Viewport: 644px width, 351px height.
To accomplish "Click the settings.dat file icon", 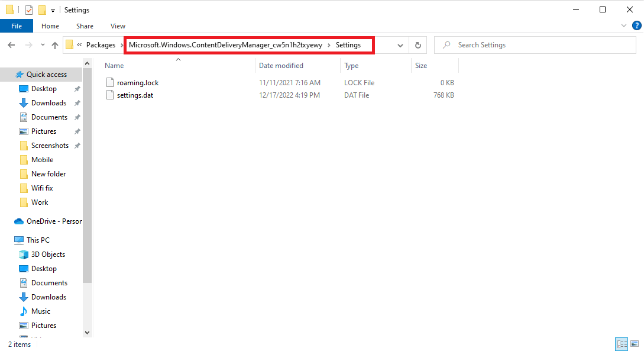I will (109, 95).
